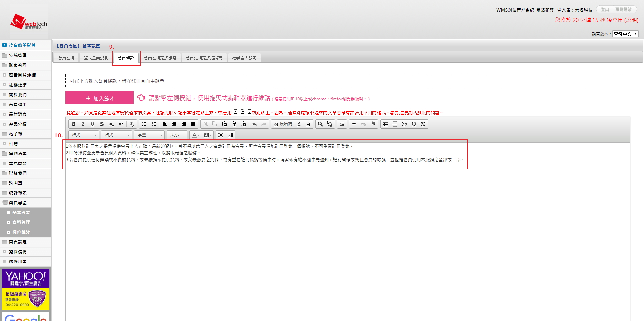Insert a table into the editor

(x=385, y=124)
